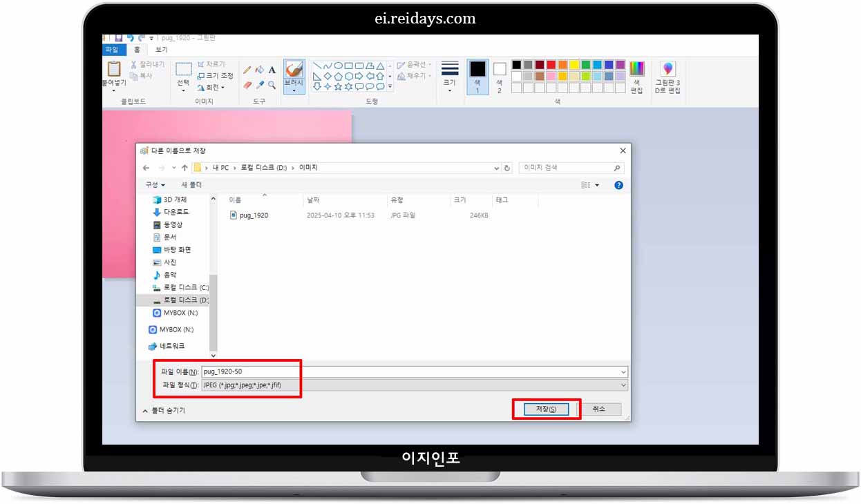The height and width of the screenshot is (504, 861).
Task: Select the Eyedropper color picker tool
Action: pyautogui.click(x=259, y=84)
